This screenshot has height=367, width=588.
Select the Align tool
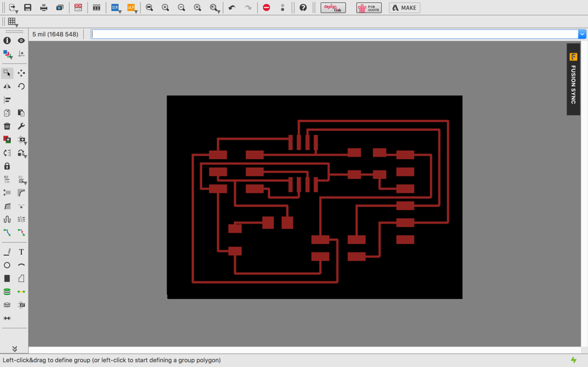[x=7, y=99]
